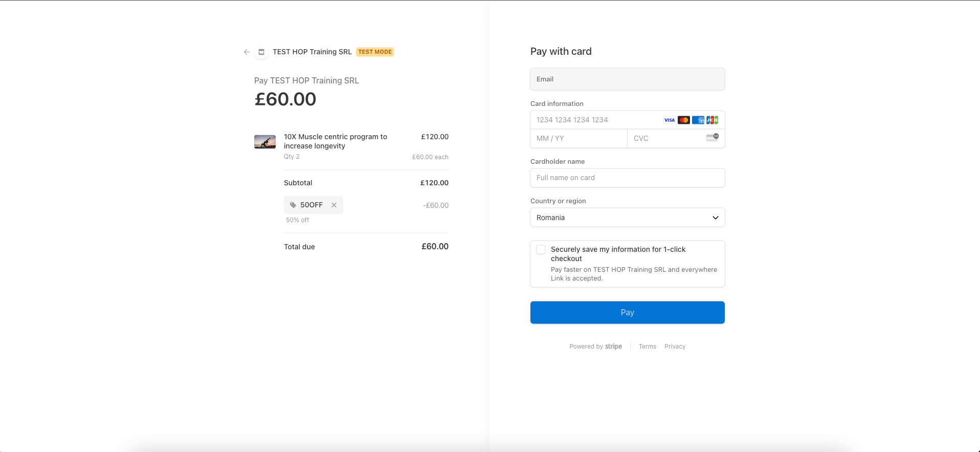Click the Pay button

coord(627,312)
